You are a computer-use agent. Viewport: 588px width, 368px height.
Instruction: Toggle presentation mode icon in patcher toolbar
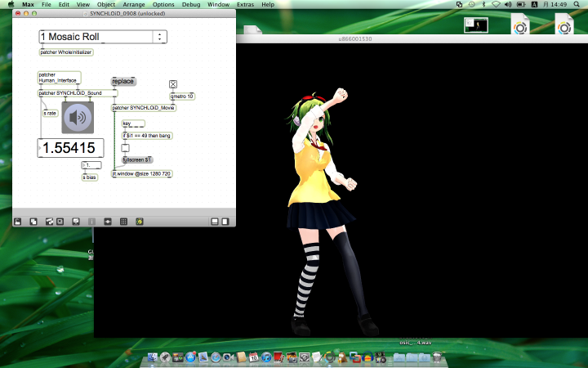pyautogui.click(x=76, y=222)
